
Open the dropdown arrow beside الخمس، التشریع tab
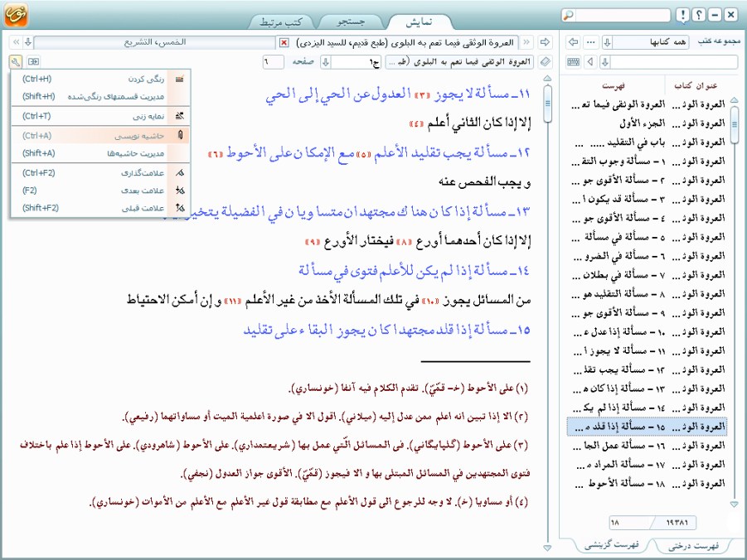(28, 42)
